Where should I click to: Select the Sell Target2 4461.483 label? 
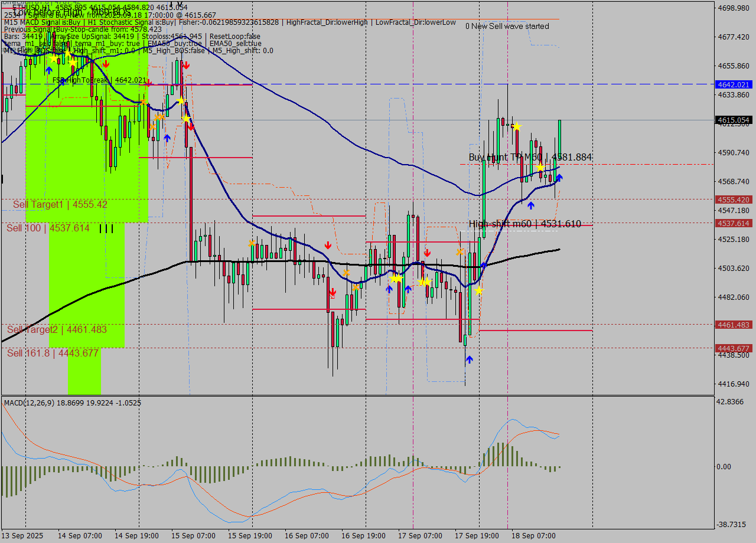[57, 329]
